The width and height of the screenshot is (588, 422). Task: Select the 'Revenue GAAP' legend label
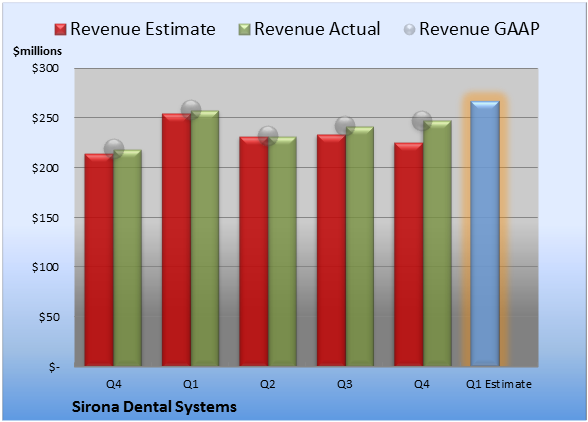(479, 29)
